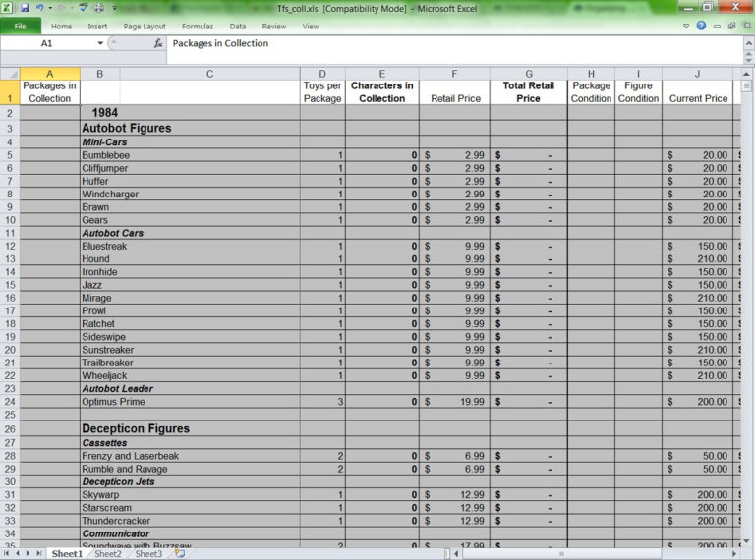
Task: Restore the workbook window inside Excel
Action: click(x=731, y=26)
